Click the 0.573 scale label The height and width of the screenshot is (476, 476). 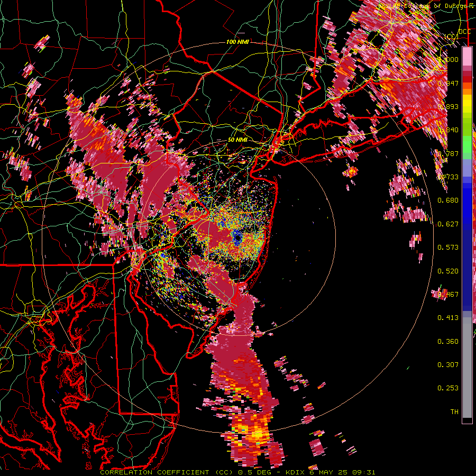(448, 248)
